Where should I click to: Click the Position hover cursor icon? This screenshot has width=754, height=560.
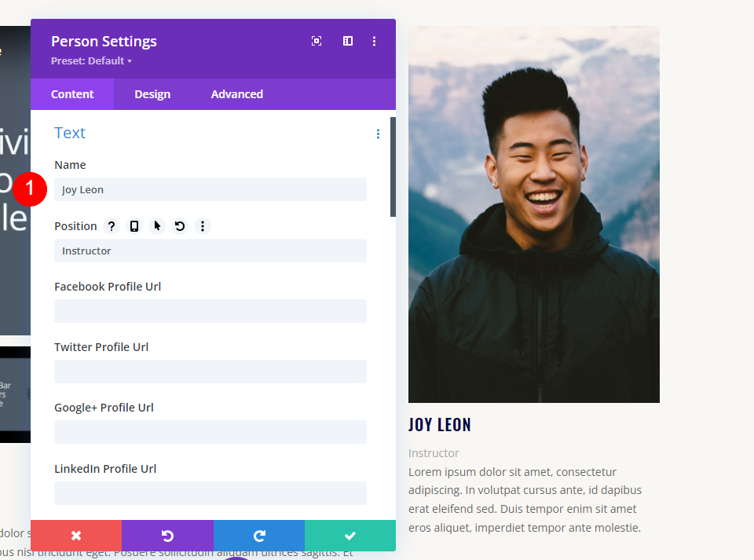tap(157, 226)
